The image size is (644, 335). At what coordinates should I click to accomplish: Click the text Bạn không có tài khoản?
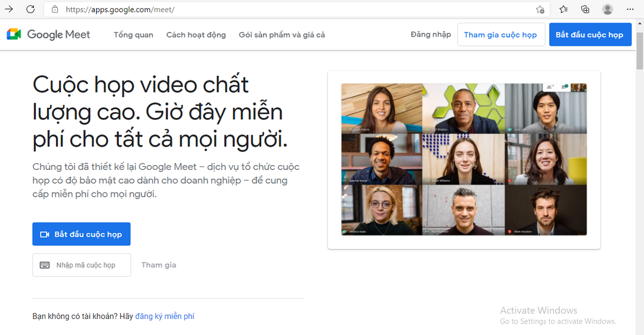(x=75, y=316)
